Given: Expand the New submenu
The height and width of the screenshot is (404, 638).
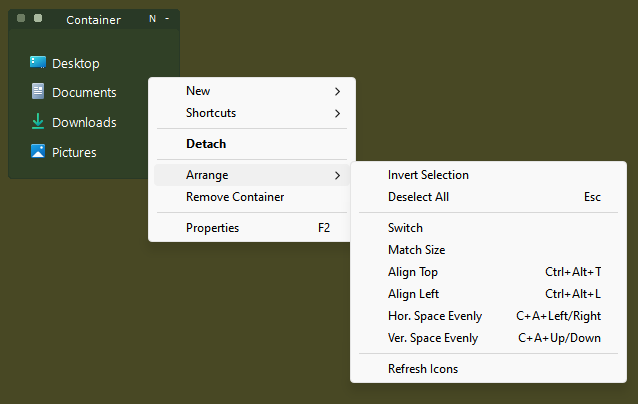Looking at the screenshot, I should [252, 91].
